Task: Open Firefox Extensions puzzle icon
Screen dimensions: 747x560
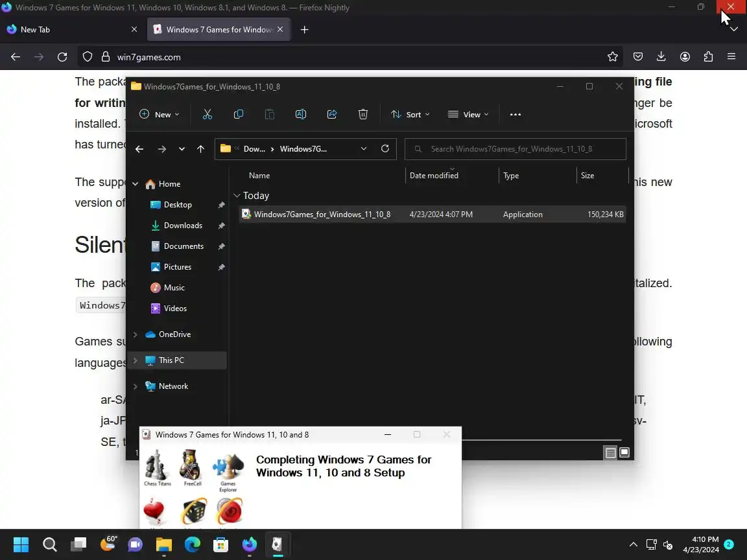Action: click(708, 57)
